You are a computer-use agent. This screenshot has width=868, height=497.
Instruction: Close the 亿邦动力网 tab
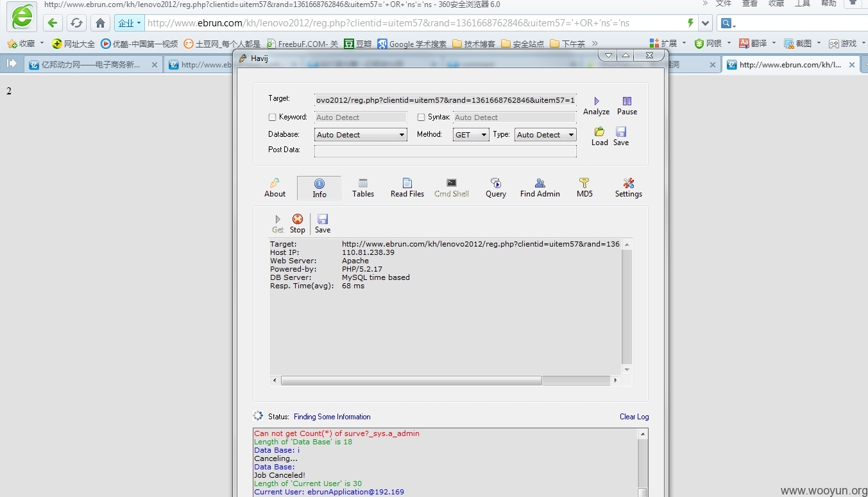tap(155, 65)
